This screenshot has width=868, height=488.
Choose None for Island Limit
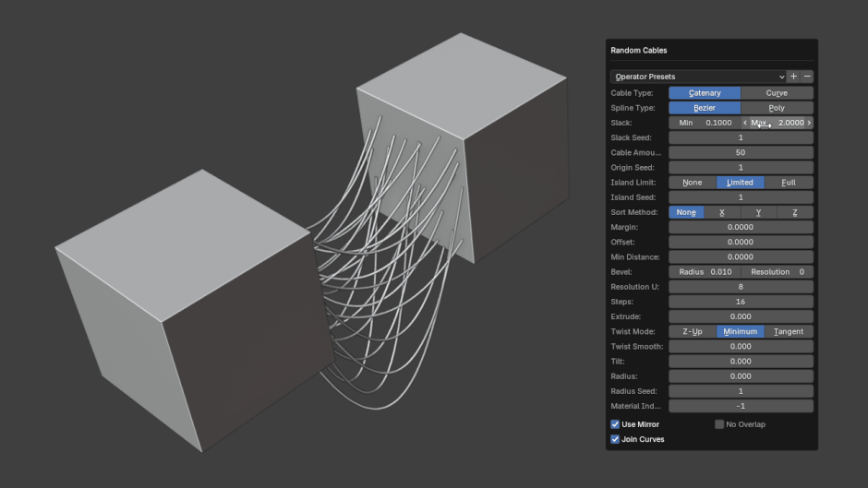pos(692,183)
